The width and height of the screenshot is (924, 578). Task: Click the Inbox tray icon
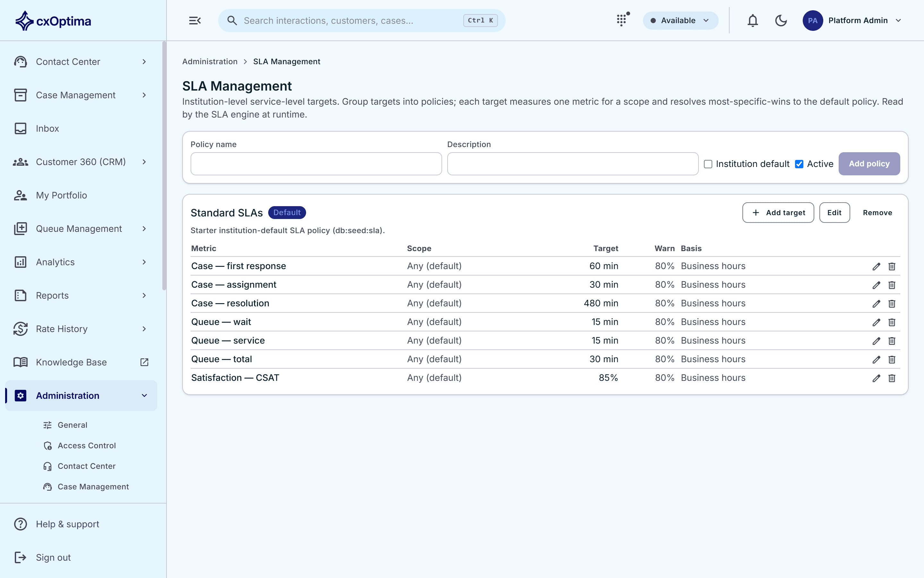point(21,128)
